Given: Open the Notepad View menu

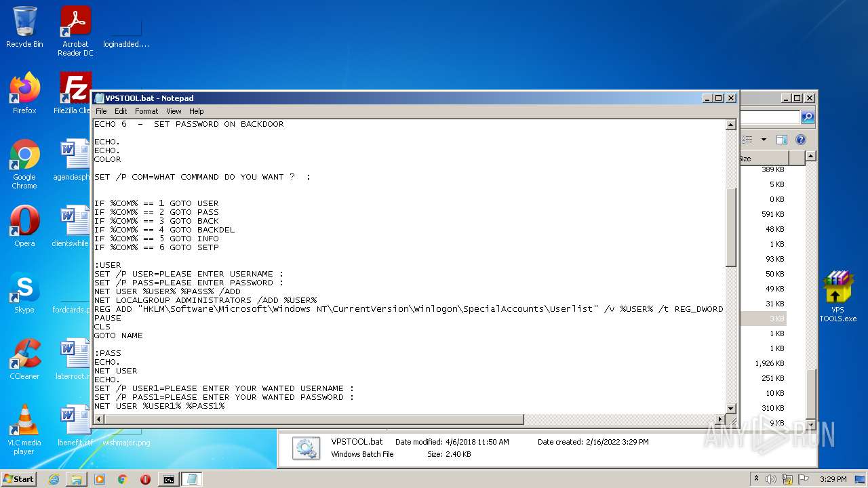Looking at the screenshot, I should pos(174,111).
